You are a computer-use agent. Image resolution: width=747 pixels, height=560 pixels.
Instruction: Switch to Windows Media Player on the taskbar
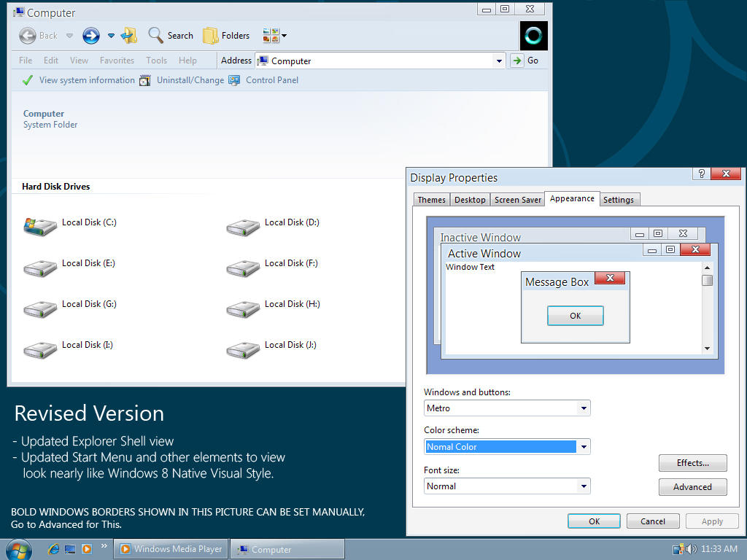click(x=170, y=548)
